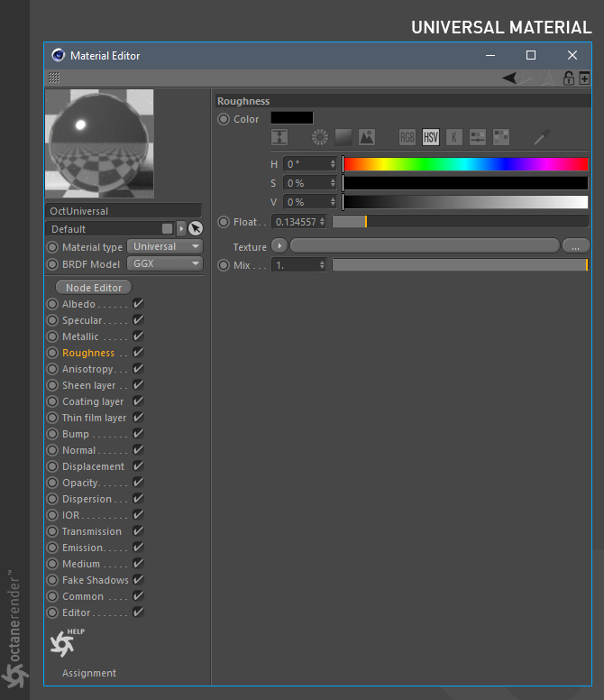604x700 pixels.
Task: Click the Color keyframe radio circle
Action: tap(224, 119)
